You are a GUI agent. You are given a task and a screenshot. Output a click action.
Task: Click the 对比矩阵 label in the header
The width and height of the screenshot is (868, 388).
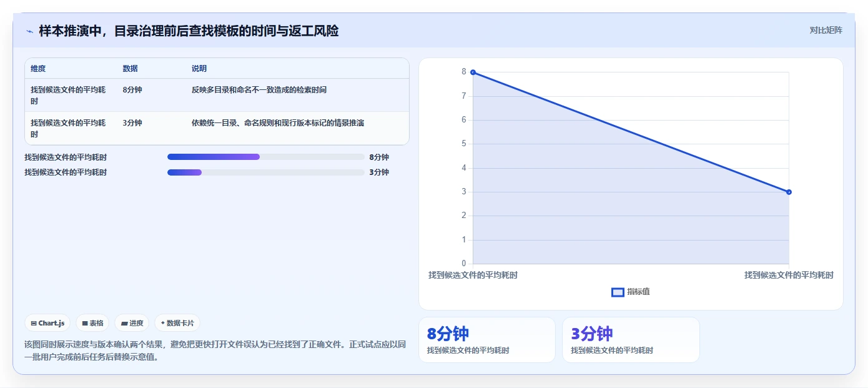(826, 30)
